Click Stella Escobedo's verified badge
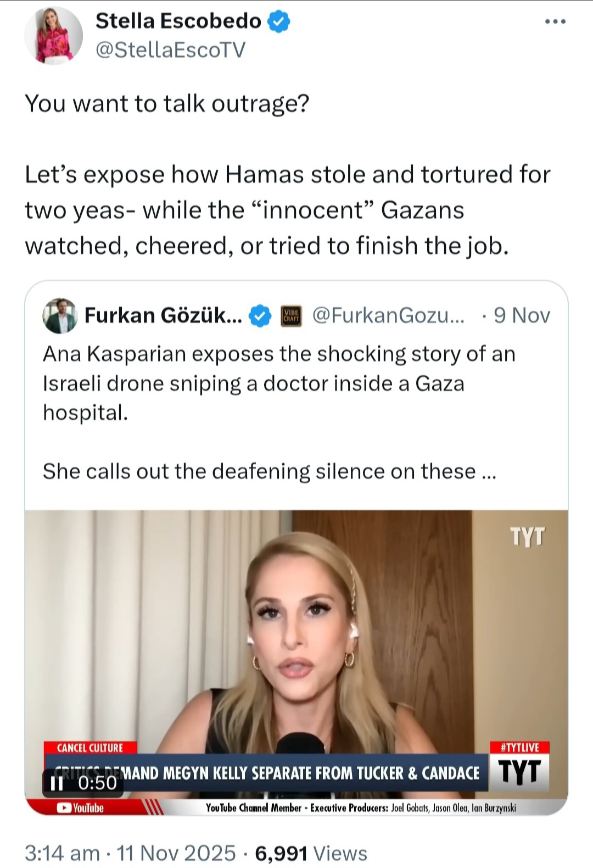593x868 pixels. [x=279, y=21]
